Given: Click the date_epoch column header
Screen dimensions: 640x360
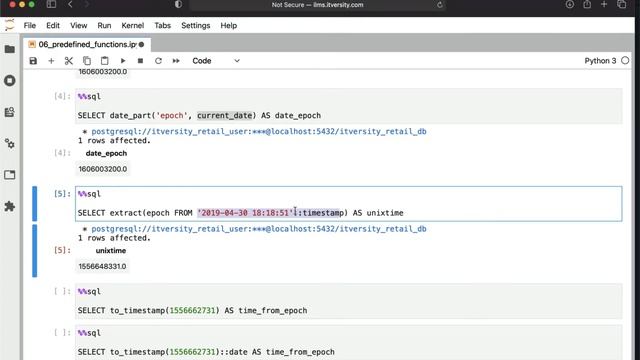Looking at the screenshot, I should click(106, 153).
